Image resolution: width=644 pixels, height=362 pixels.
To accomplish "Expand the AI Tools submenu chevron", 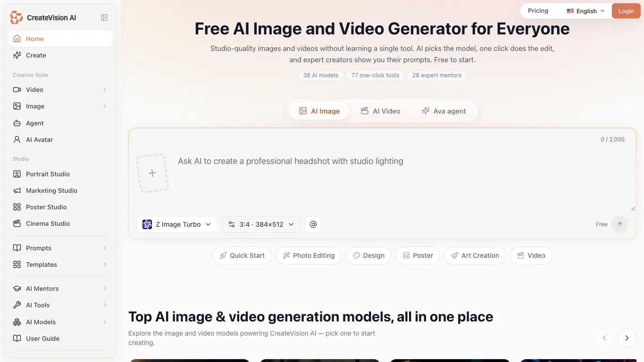I will pos(105,305).
